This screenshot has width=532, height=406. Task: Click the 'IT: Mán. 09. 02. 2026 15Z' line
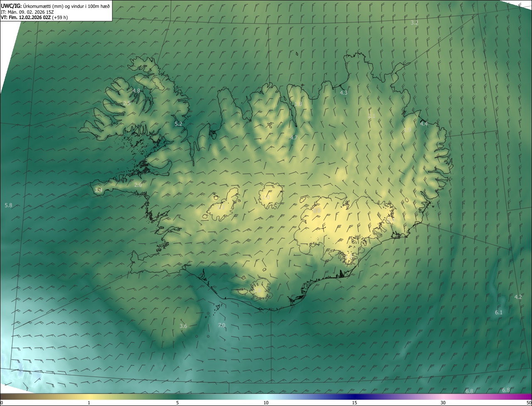[x=27, y=12]
